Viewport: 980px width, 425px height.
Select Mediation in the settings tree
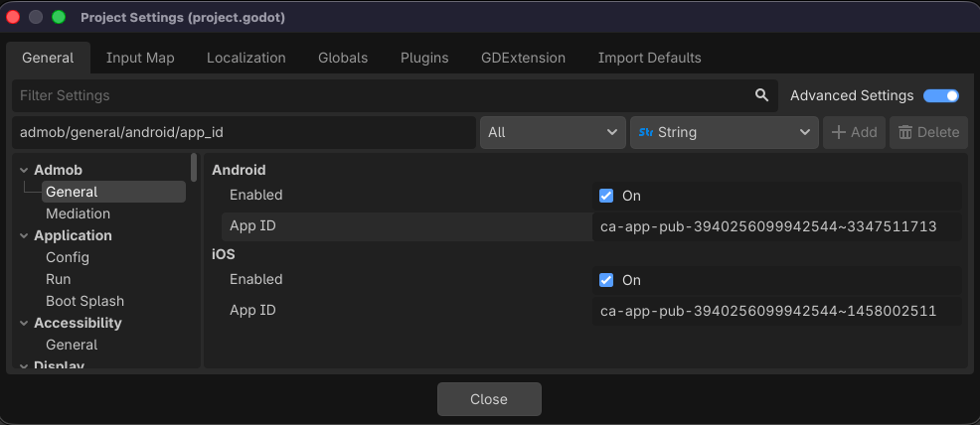pyautogui.click(x=79, y=213)
